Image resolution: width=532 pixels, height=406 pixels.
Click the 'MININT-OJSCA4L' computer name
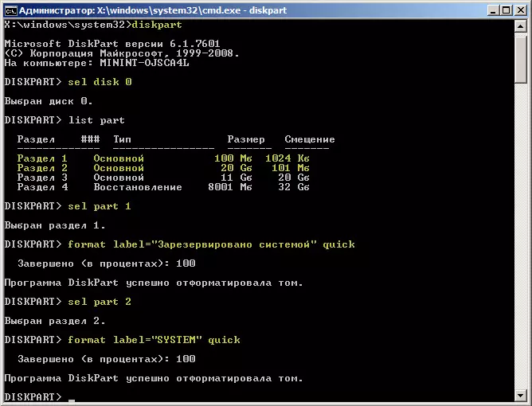144,63
